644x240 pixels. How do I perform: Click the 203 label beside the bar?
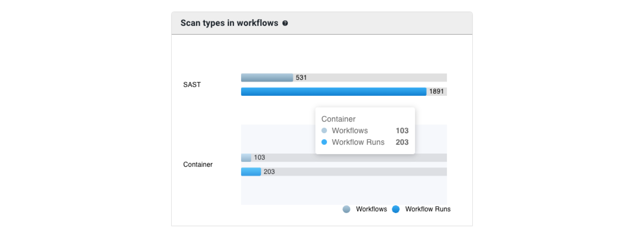pos(269,172)
